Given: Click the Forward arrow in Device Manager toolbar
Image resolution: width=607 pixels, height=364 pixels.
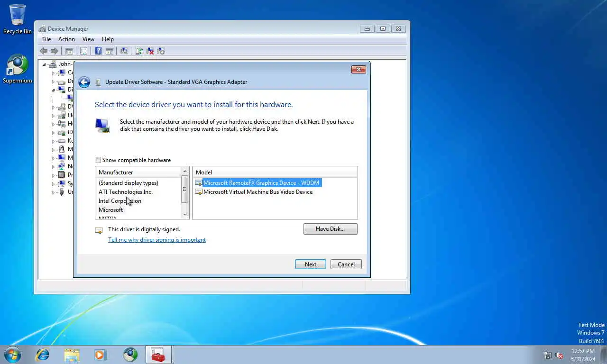Looking at the screenshot, I should coord(55,51).
